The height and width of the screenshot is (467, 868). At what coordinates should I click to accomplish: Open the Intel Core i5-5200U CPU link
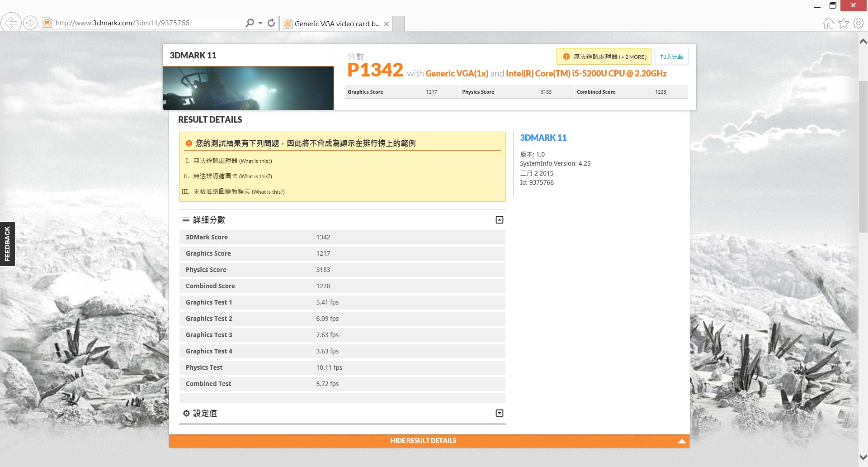(x=586, y=73)
